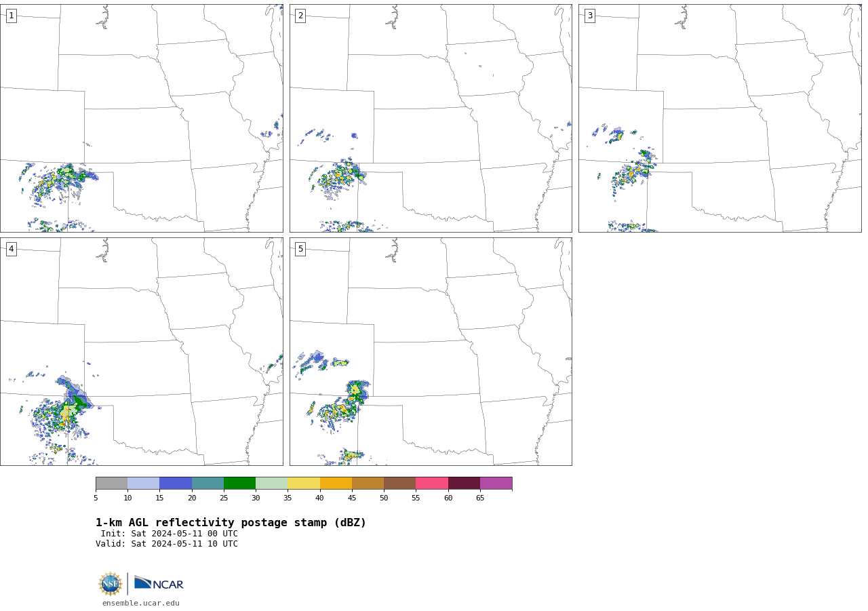Open ensemble member 2 postage stamp map
The image size is (868, 611).
click(431, 118)
